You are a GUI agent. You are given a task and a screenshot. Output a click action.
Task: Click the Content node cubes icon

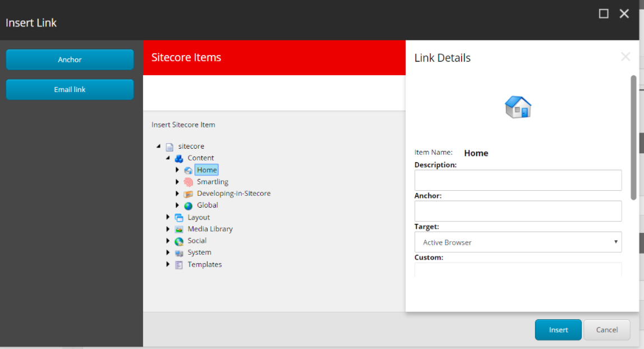(179, 158)
